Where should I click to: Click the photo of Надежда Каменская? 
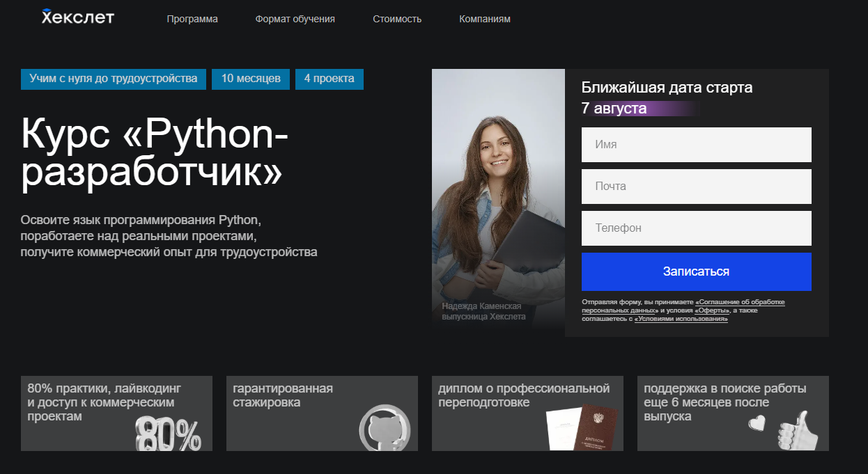point(498,198)
